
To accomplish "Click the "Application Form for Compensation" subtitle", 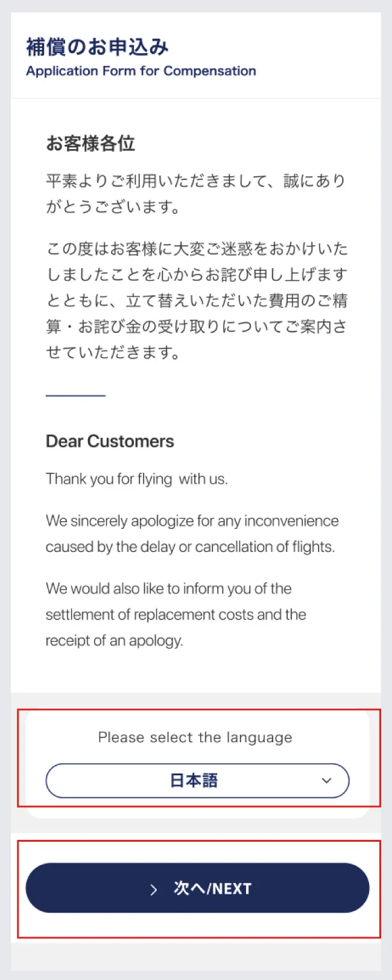I will point(141,71).
